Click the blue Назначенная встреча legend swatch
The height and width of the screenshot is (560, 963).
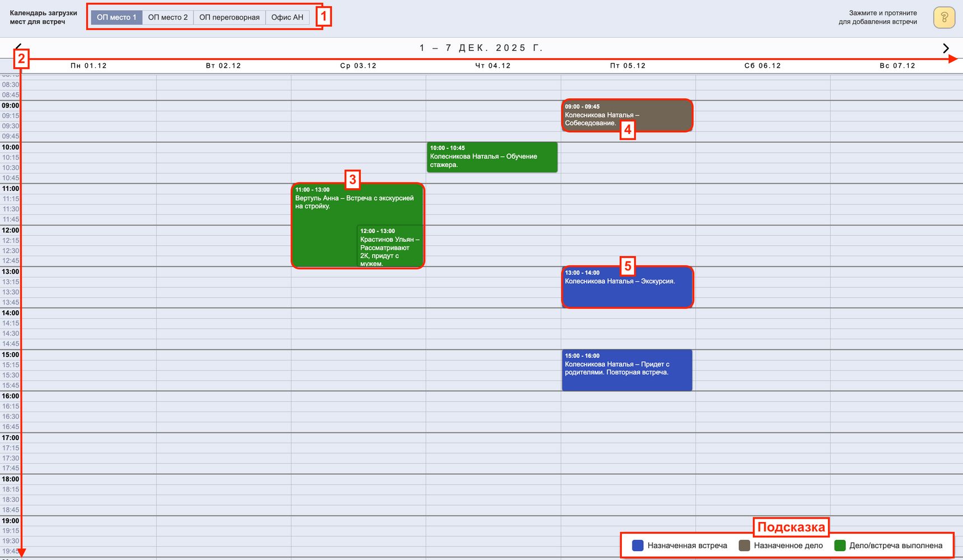pyautogui.click(x=638, y=545)
